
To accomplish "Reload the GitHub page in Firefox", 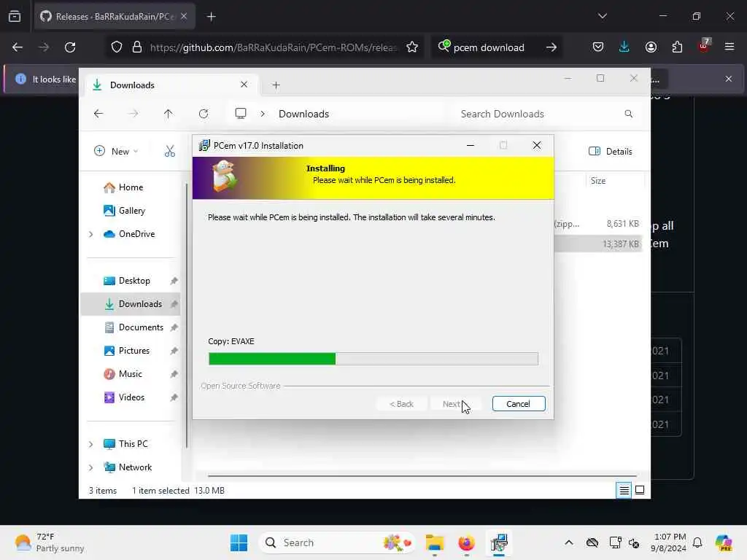I will tap(70, 47).
